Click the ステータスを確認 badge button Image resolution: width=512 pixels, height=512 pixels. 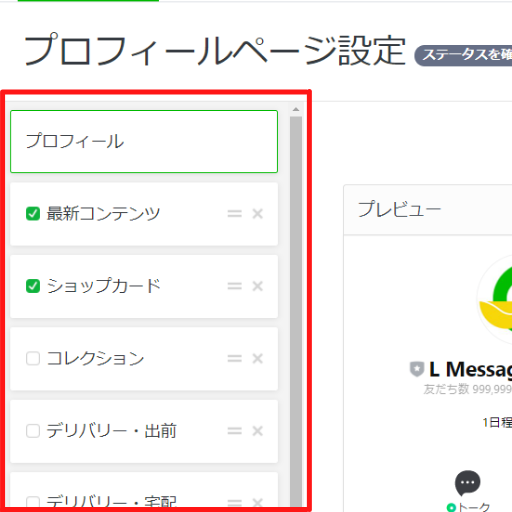463,55
